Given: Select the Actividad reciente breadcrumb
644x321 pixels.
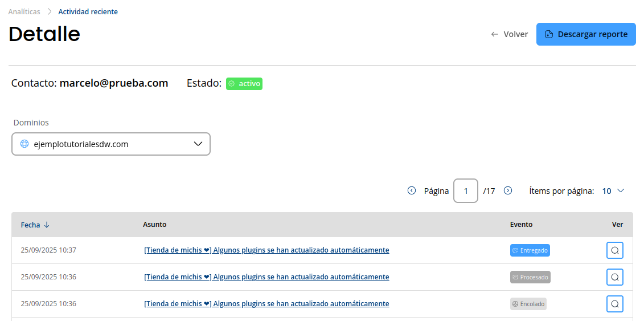Looking at the screenshot, I should [88, 11].
